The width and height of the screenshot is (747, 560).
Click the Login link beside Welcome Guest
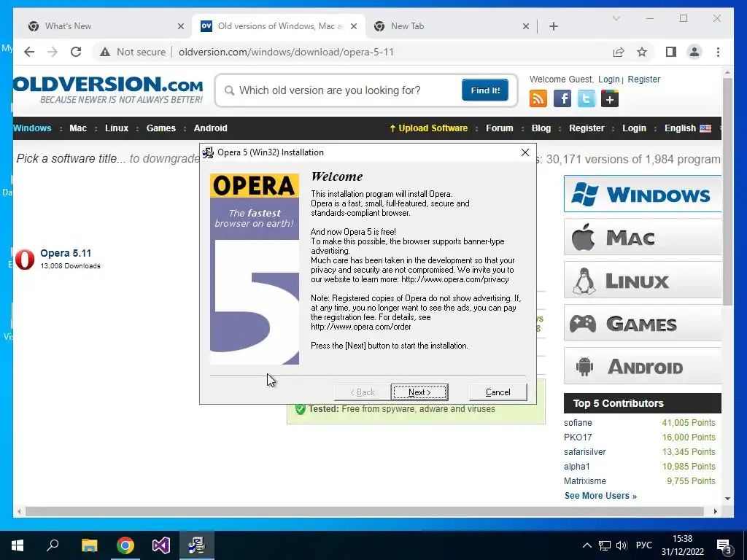(609, 79)
